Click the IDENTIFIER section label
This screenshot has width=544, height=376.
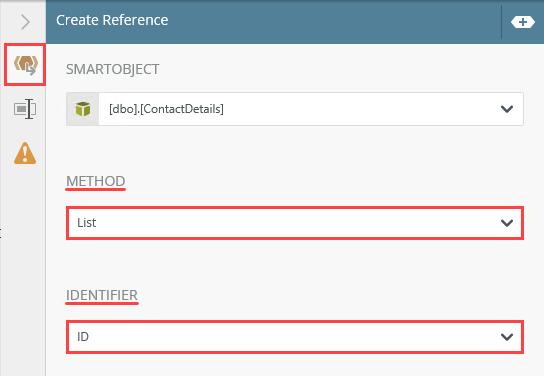pos(102,295)
